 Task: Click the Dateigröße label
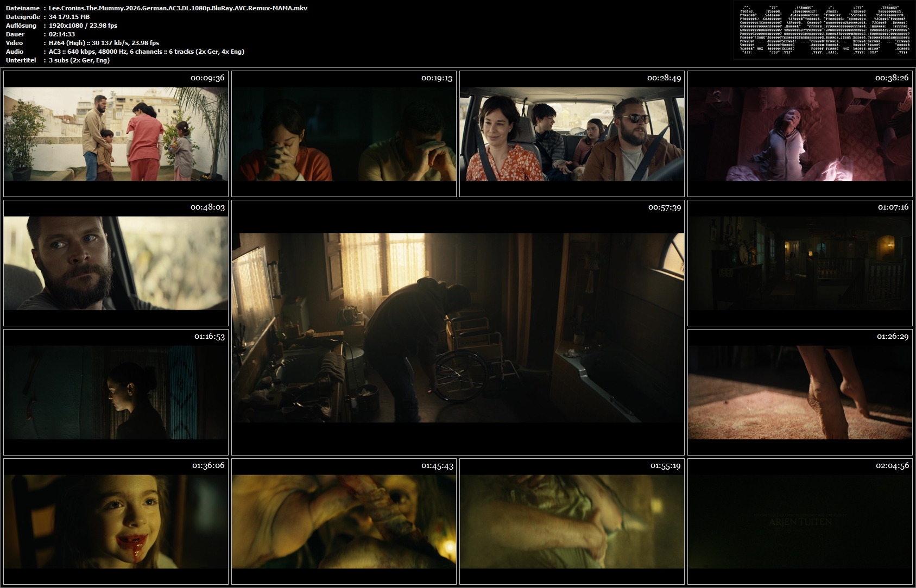[x=23, y=17]
